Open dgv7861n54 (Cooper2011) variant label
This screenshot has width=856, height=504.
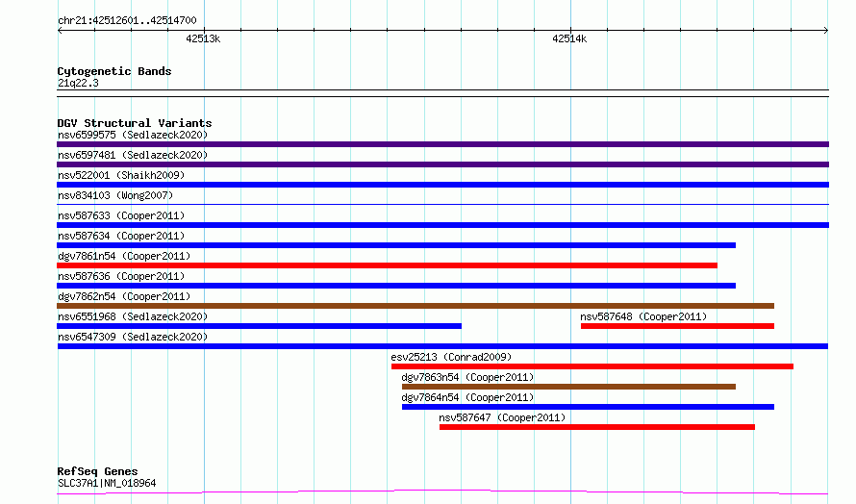[124, 256]
